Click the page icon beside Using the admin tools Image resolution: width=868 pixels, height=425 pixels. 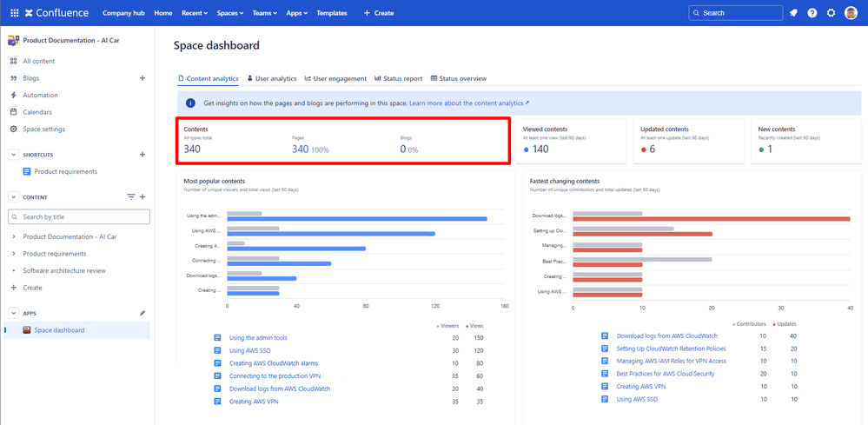(217, 337)
